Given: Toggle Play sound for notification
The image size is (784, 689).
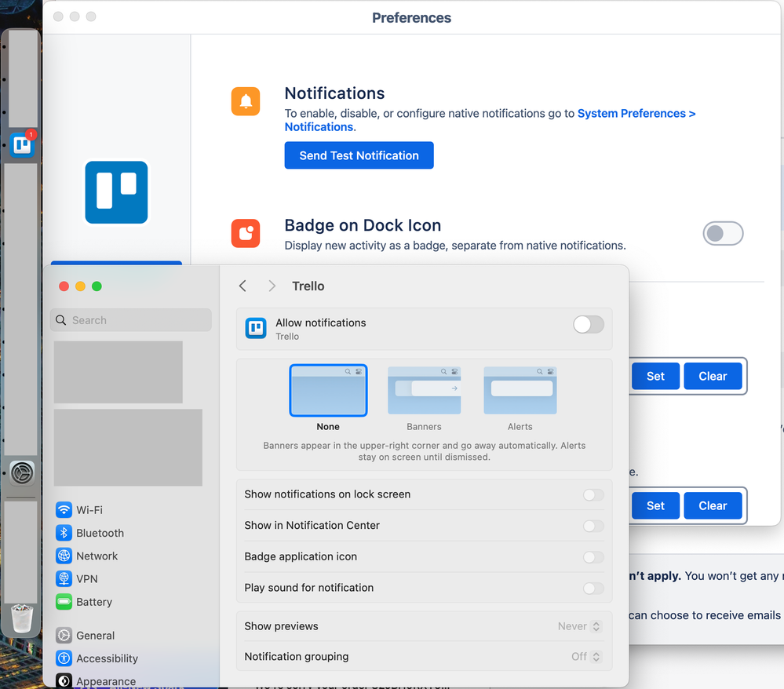Looking at the screenshot, I should coord(593,589).
